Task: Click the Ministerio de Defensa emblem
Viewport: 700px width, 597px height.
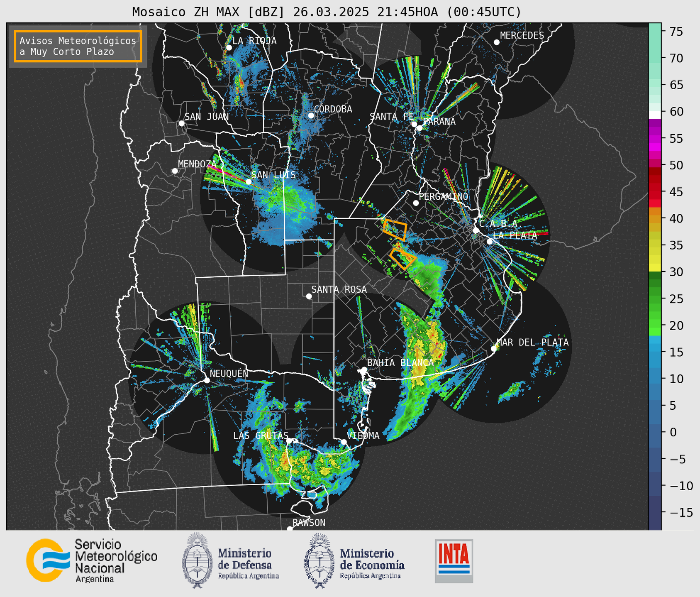Action: click(197, 560)
